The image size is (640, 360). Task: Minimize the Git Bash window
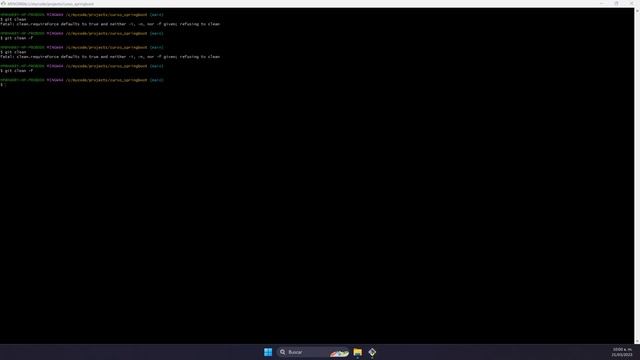[x=602, y=4]
